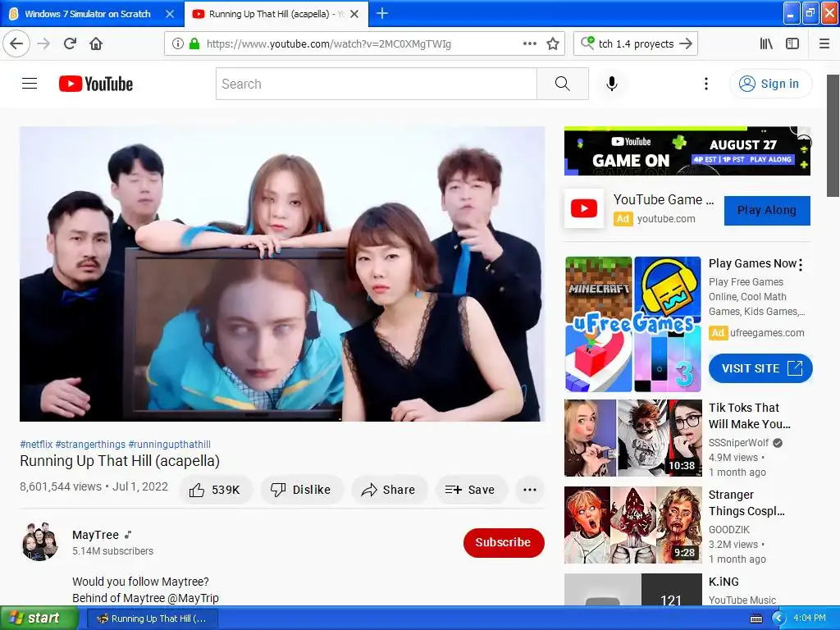
Task: Click the tch 1.4 proyects search box
Action: 636,44
